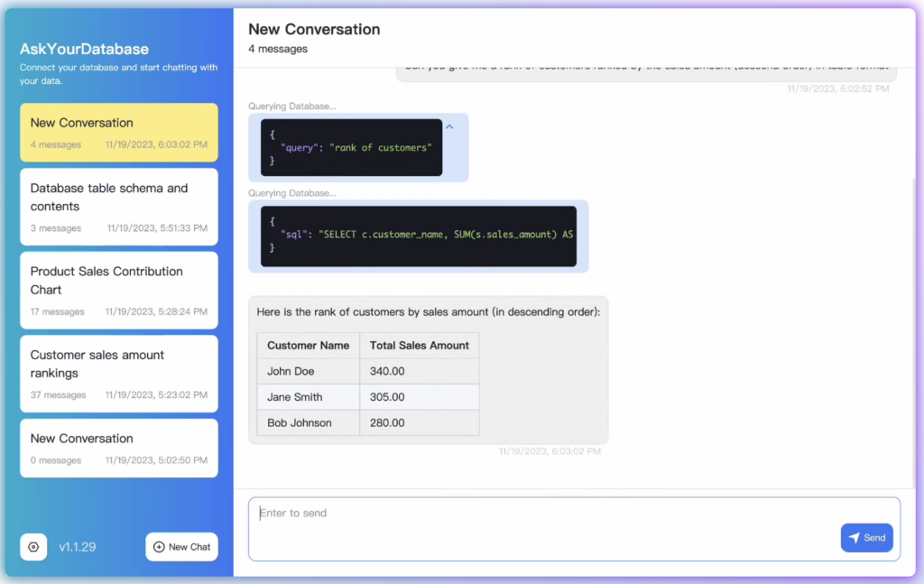
Task: Collapse the "rank of customers" query block
Action: point(450,127)
